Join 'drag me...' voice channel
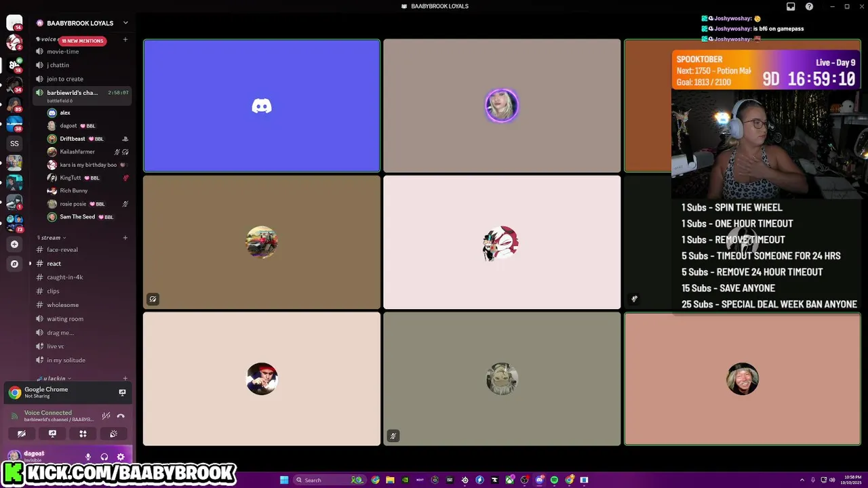This screenshot has height=488, width=868. click(x=82, y=333)
